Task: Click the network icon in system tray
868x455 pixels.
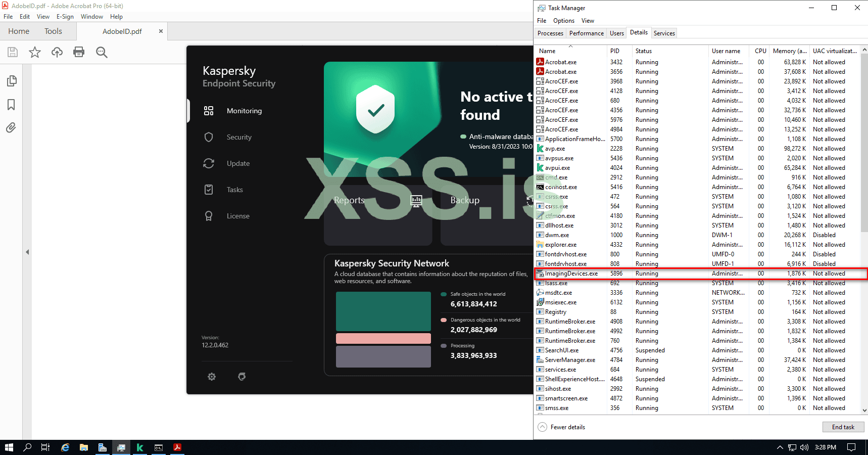Action: [792, 447]
